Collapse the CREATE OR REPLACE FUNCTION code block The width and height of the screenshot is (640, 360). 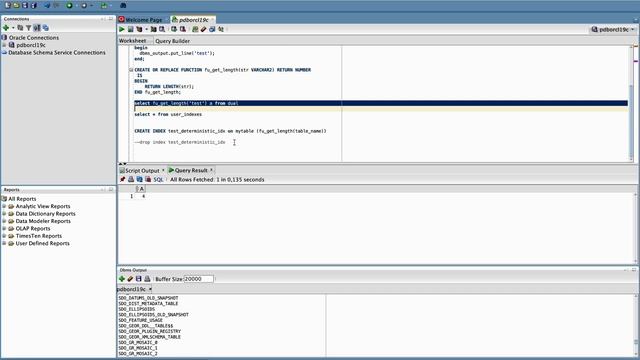[x=131, y=70]
